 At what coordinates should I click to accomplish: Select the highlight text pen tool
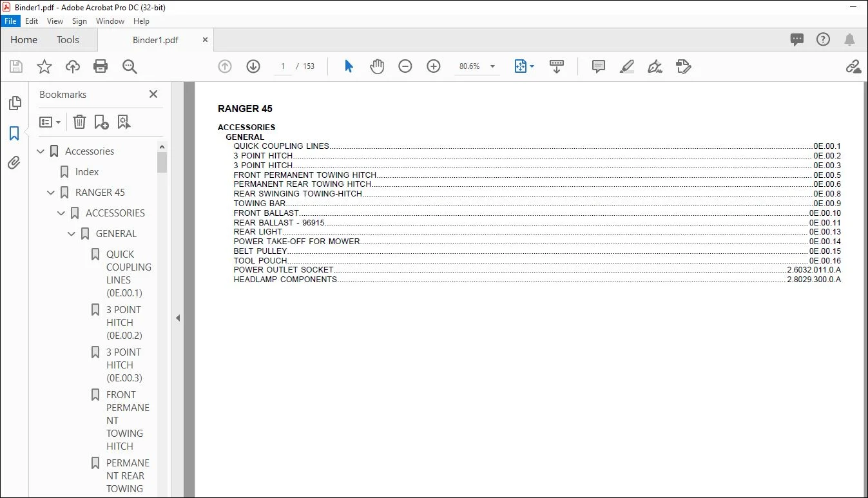coord(627,66)
